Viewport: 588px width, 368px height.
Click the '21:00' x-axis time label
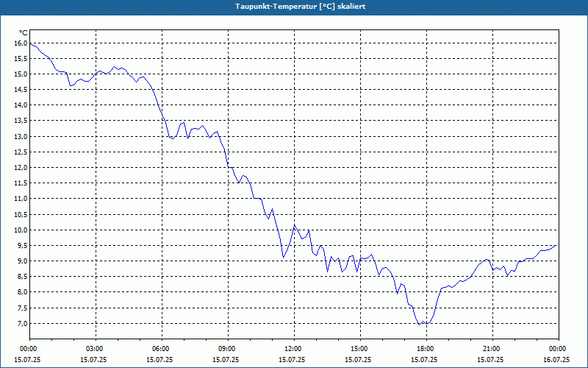(x=492, y=349)
